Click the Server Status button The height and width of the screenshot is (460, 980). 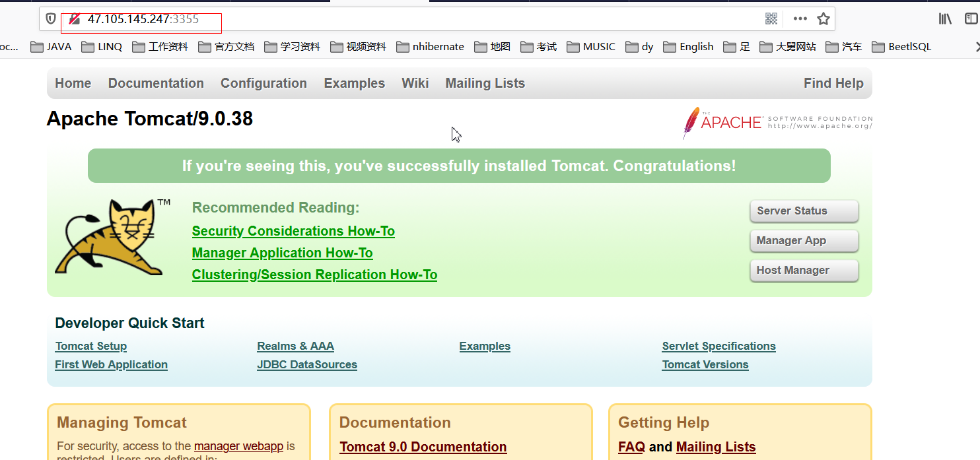click(x=804, y=211)
